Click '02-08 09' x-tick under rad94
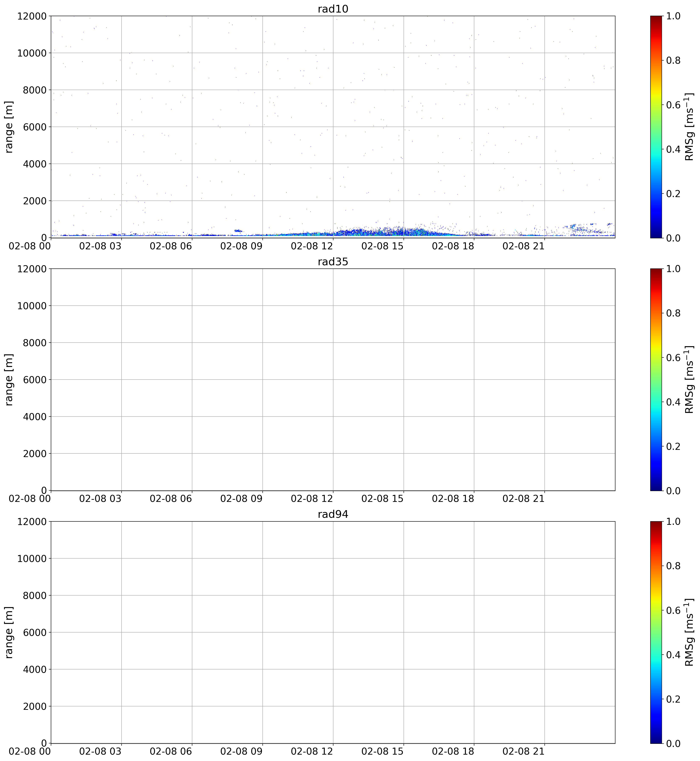 click(x=241, y=751)
